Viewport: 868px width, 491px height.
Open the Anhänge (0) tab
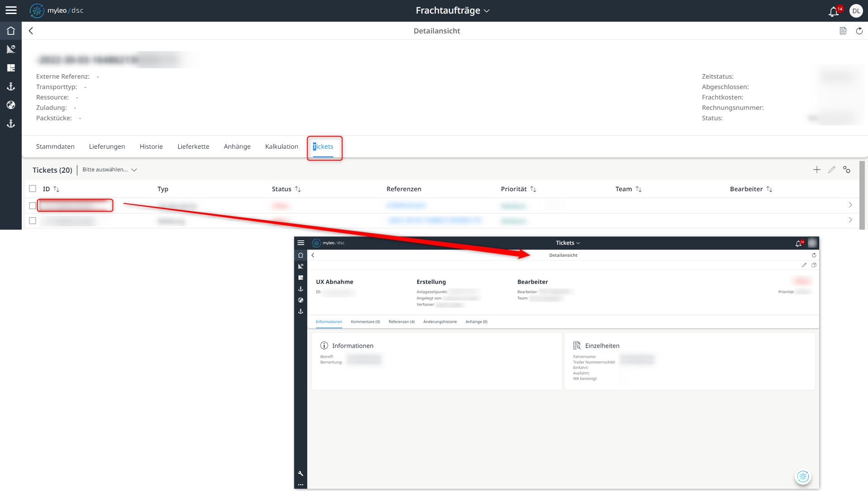(x=476, y=322)
